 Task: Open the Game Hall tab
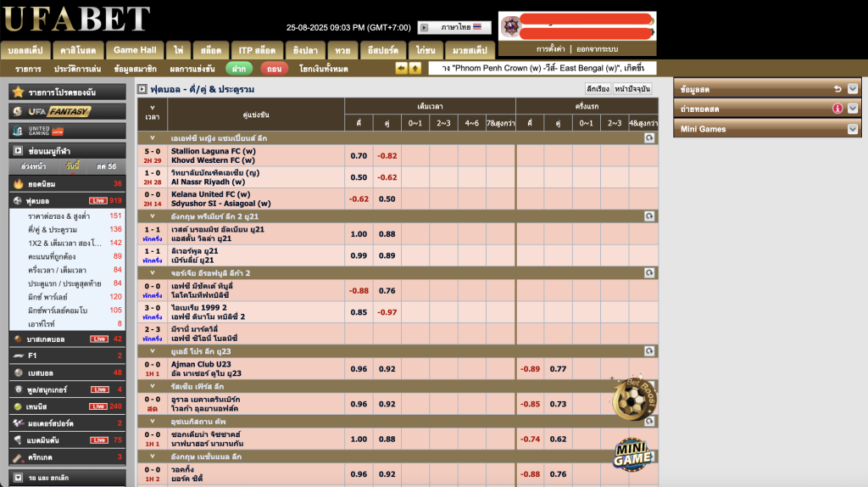135,50
